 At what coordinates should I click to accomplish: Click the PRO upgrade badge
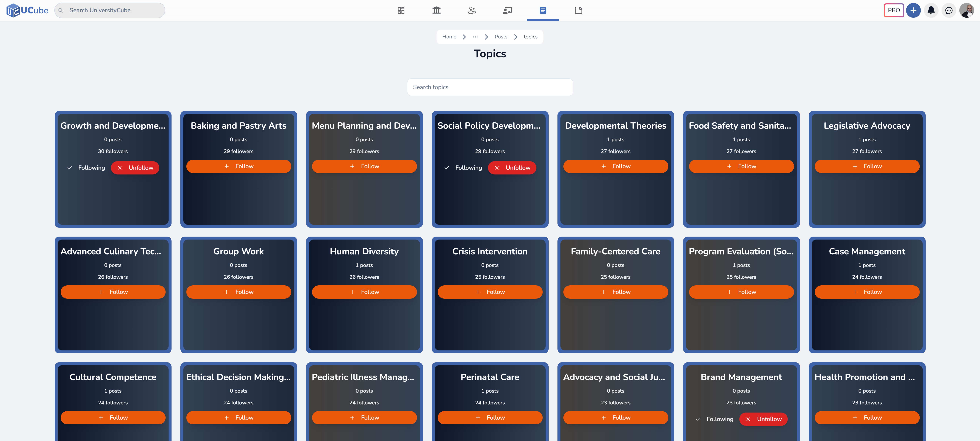pyautogui.click(x=894, y=10)
